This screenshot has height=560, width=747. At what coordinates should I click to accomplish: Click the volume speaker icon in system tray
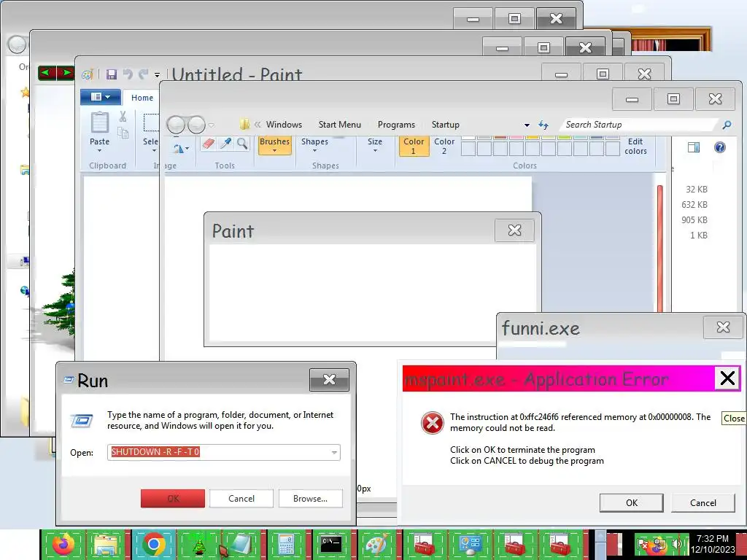click(676, 543)
